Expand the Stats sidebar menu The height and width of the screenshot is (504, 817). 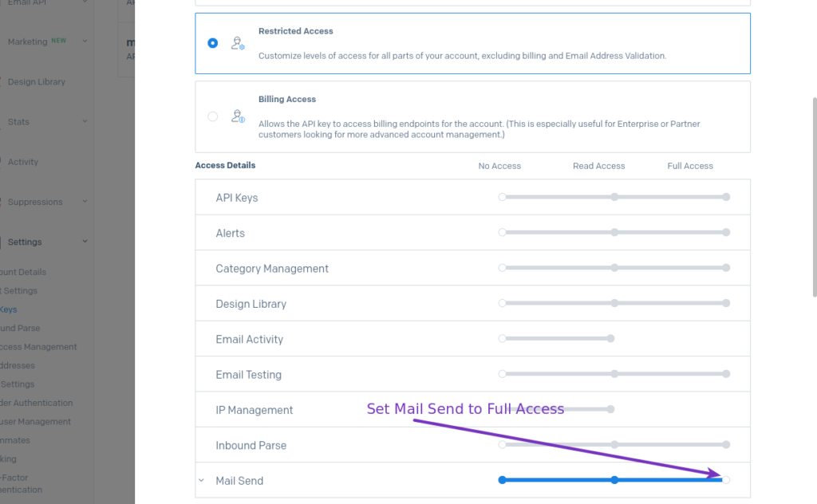point(85,122)
